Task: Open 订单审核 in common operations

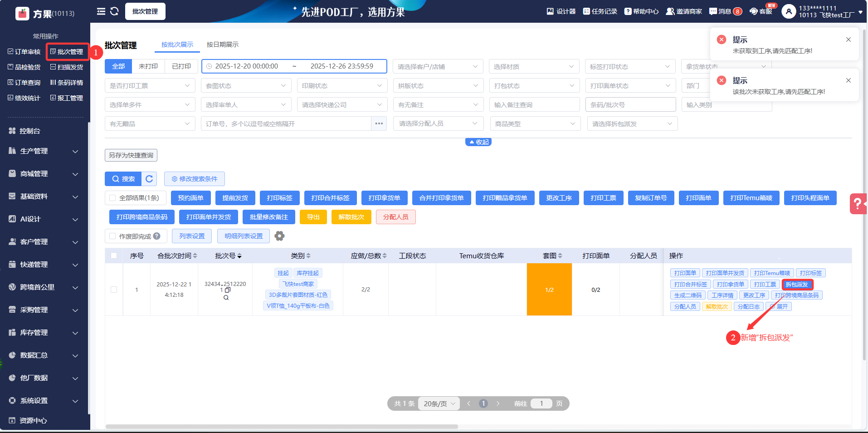Action: (x=24, y=52)
